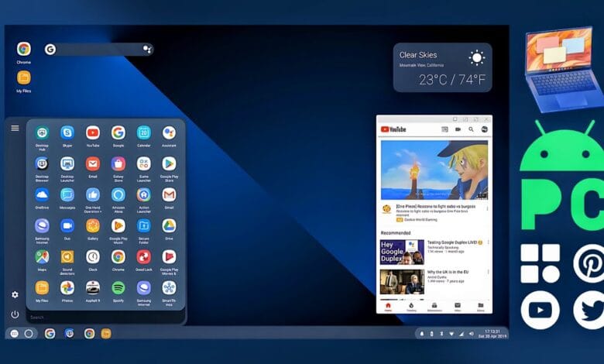
Task: Click YouTube cast icon in window header
Action: click(x=444, y=129)
